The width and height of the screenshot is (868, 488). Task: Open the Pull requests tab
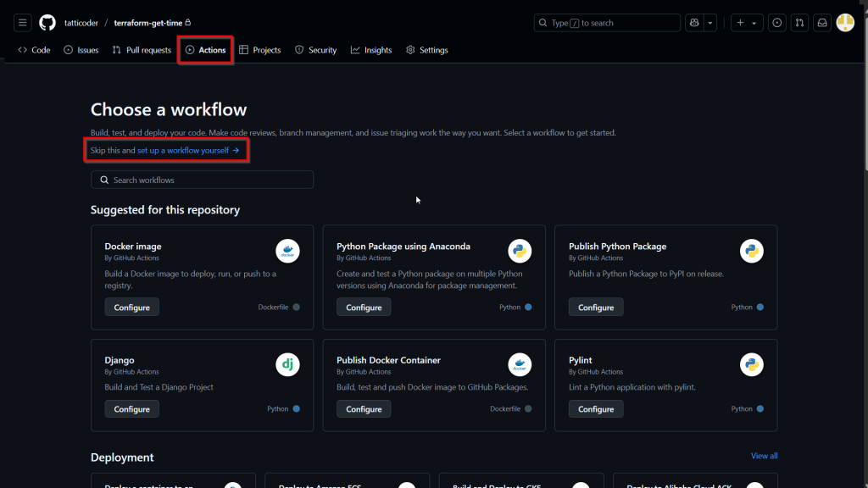(x=142, y=50)
